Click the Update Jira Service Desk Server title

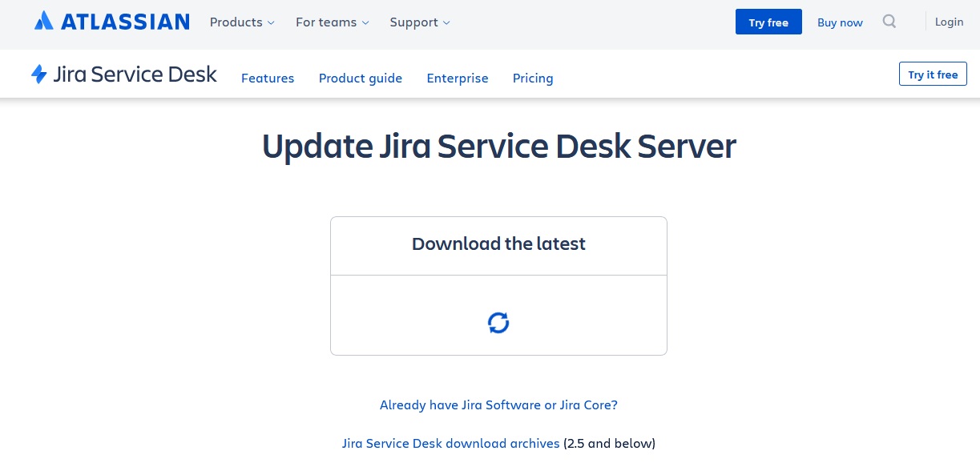click(x=498, y=147)
